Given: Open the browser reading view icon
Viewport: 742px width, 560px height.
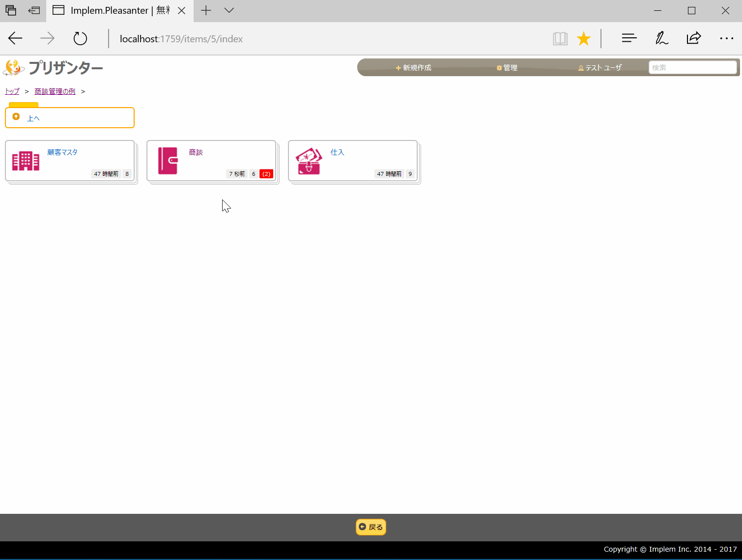Looking at the screenshot, I should point(560,38).
